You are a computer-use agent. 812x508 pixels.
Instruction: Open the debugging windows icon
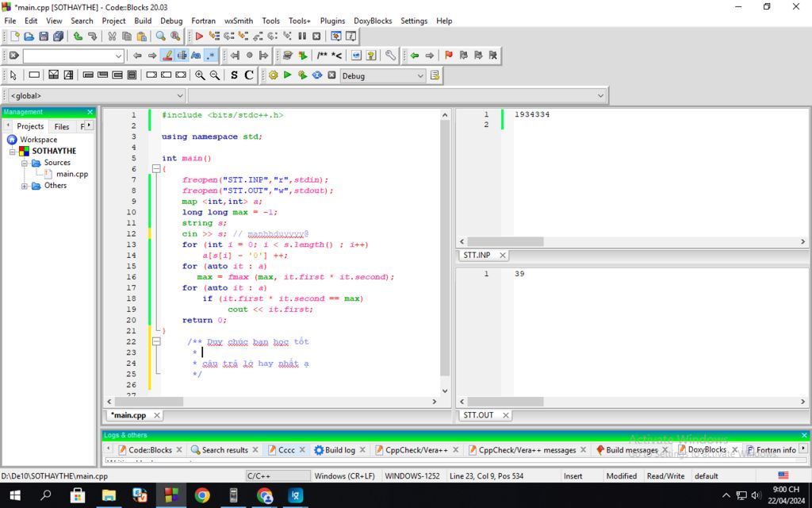336,37
